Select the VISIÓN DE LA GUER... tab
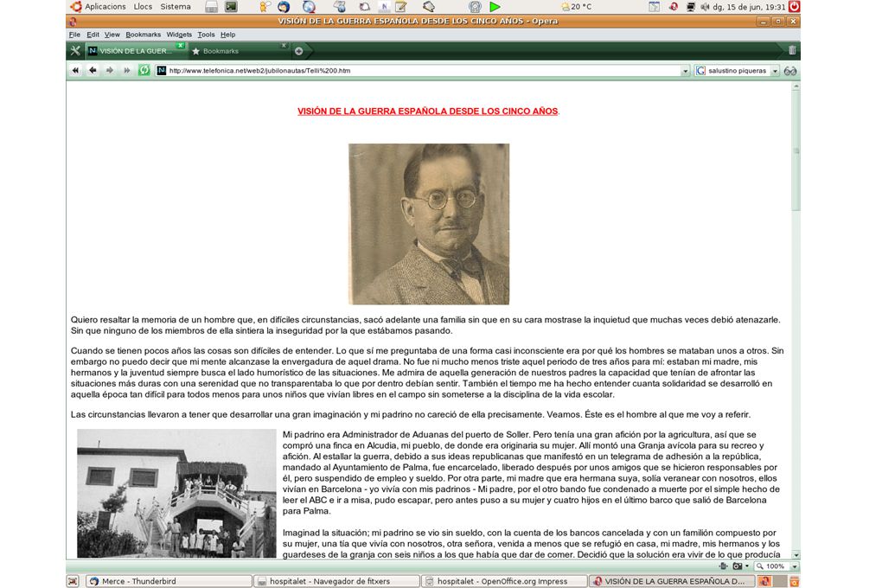This screenshot has width=882, height=588. coord(135,51)
